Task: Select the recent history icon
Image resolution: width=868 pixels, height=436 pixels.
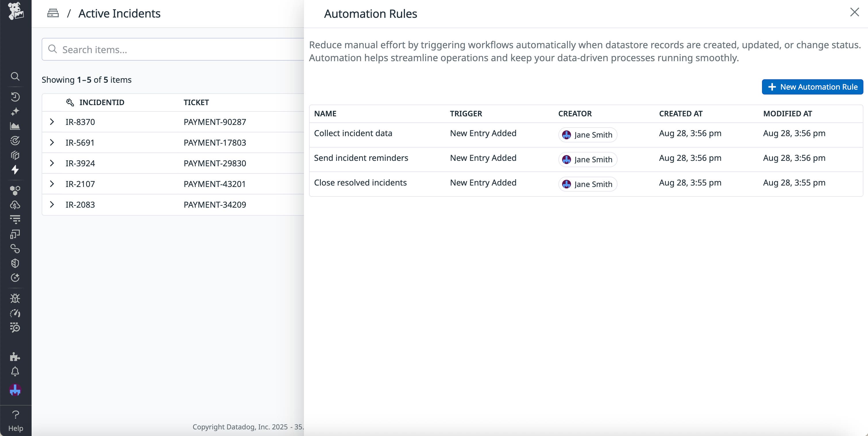Action: tap(15, 97)
